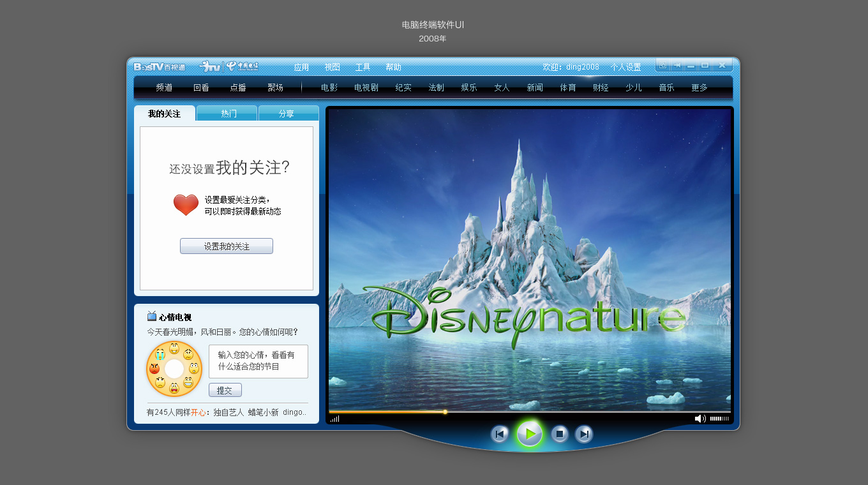Submit mood with the 提交 button
Screen dimensions: 868x485
click(225, 391)
